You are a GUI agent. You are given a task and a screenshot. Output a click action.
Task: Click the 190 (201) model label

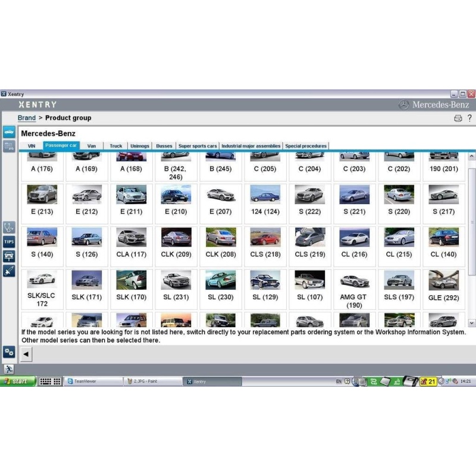[x=444, y=169]
